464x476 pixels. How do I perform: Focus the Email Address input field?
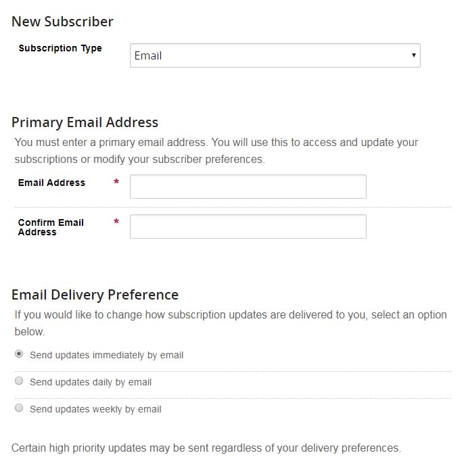tap(248, 187)
